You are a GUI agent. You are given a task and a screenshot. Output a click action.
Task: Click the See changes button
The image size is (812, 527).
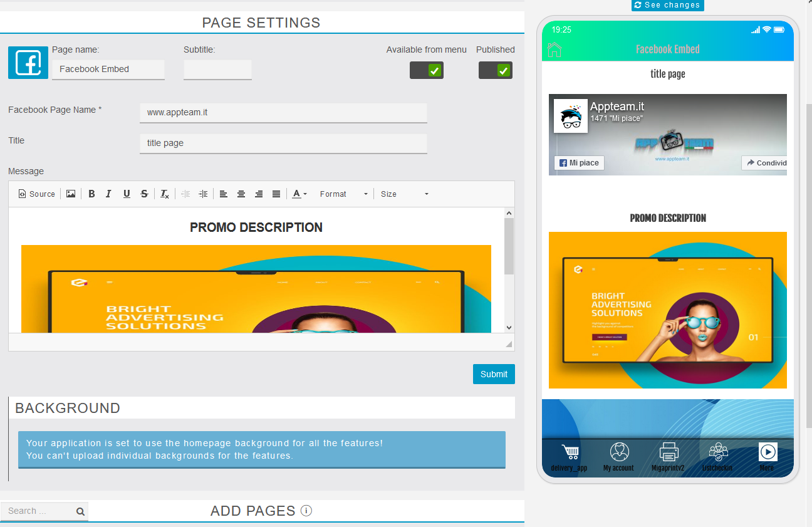point(667,5)
